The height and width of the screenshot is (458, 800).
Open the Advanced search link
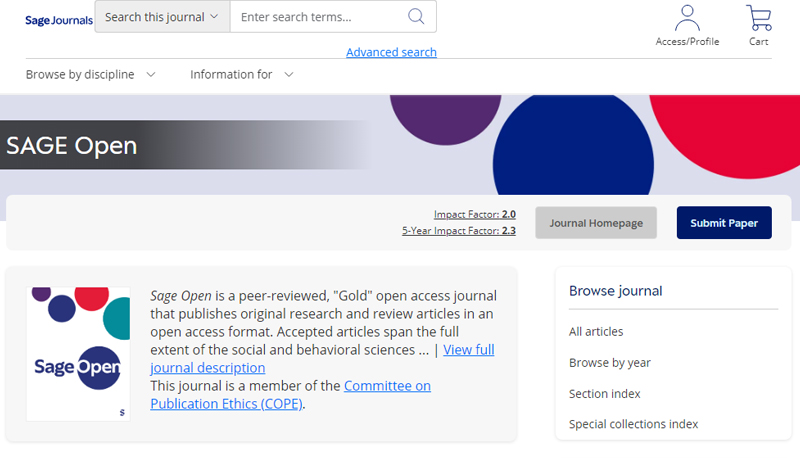coord(391,52)
